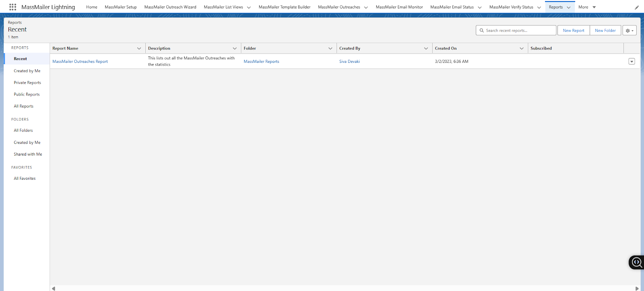Click the New Report button

point(573,31)
